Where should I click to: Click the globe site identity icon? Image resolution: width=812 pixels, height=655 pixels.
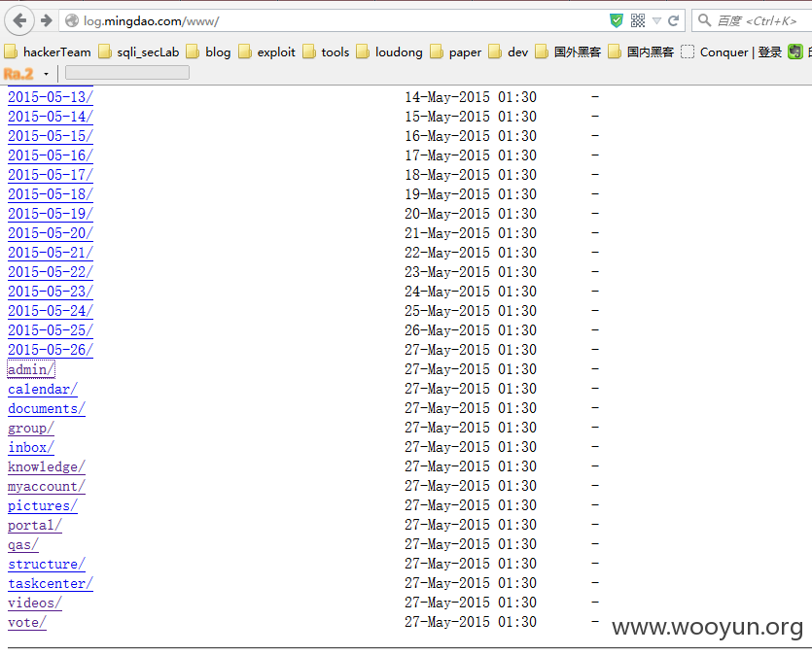(x=72, y=20)
